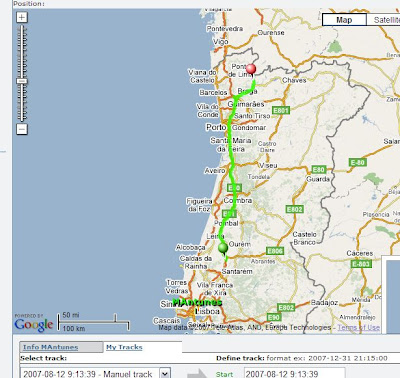
Task: Click the gray arrow next to Start
Action: click(197, 374)
